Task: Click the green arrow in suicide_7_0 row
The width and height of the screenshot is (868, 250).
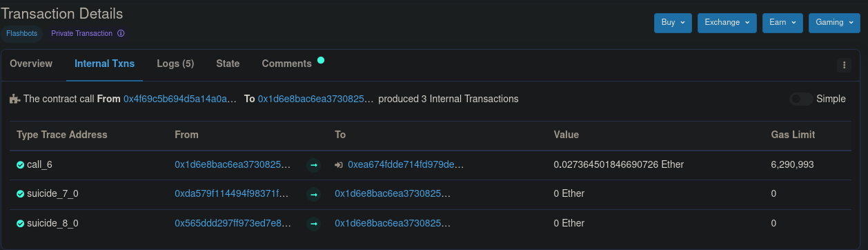Action: 314,194
